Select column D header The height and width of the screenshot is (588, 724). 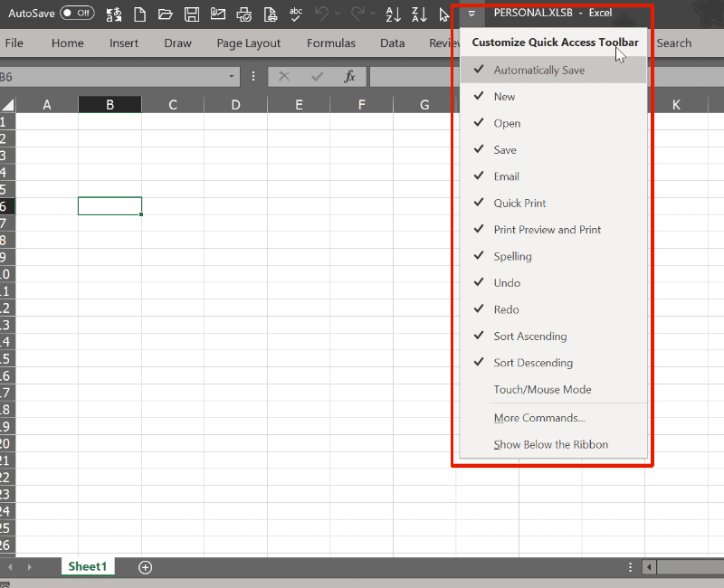235,105
